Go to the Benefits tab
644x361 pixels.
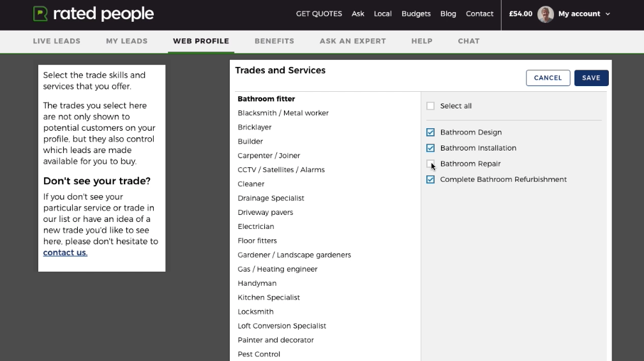(274, 41)
